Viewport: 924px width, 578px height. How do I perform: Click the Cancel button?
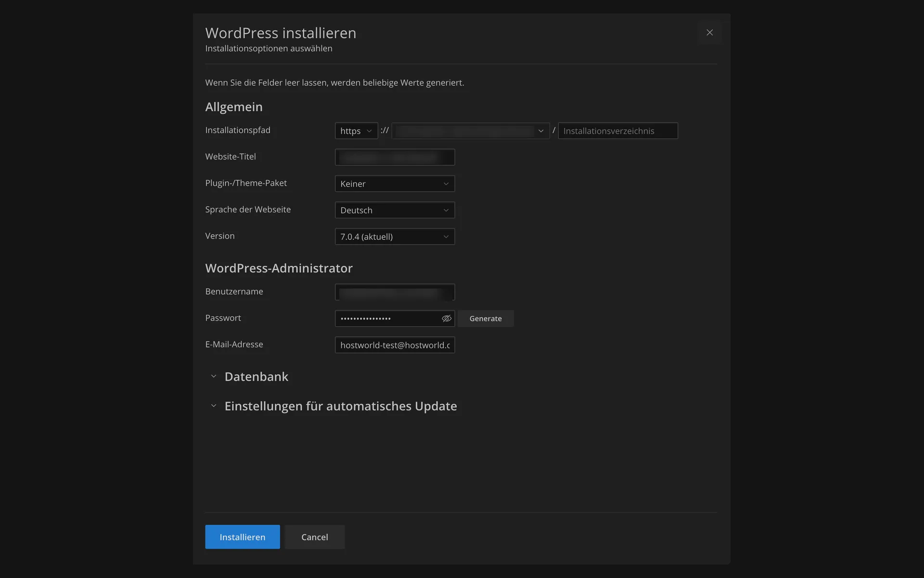click(315, 537)
